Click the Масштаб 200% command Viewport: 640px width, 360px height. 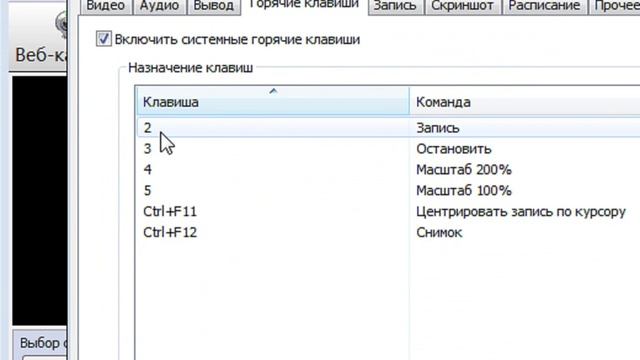click(464, 170)
